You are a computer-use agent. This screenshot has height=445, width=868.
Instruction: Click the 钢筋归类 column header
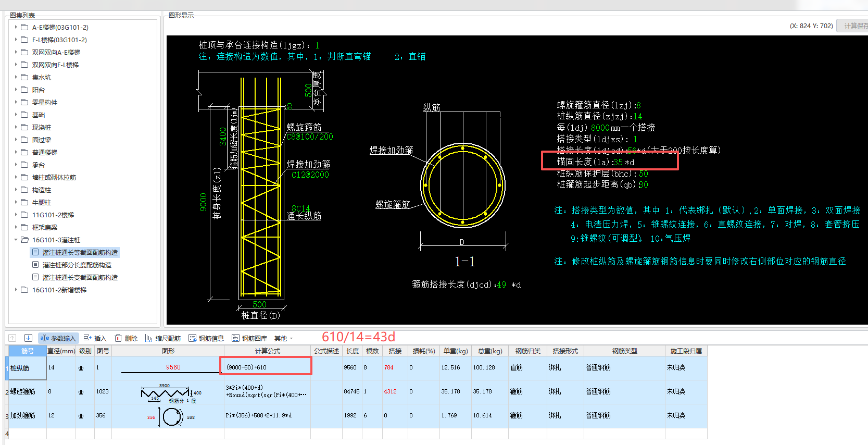527,351
